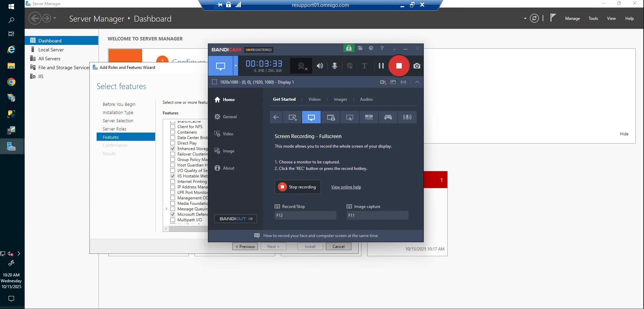Switch to the Videos tab in Bandicam
This screenshot has height=309, width=644.
pyautogui.click(x=314, y=99)
